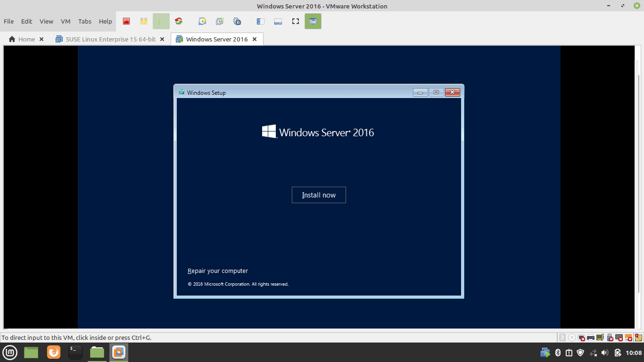Click the 10:08 clock in the panel
Screen dimensions: 644x362
(x=634, y=353)
